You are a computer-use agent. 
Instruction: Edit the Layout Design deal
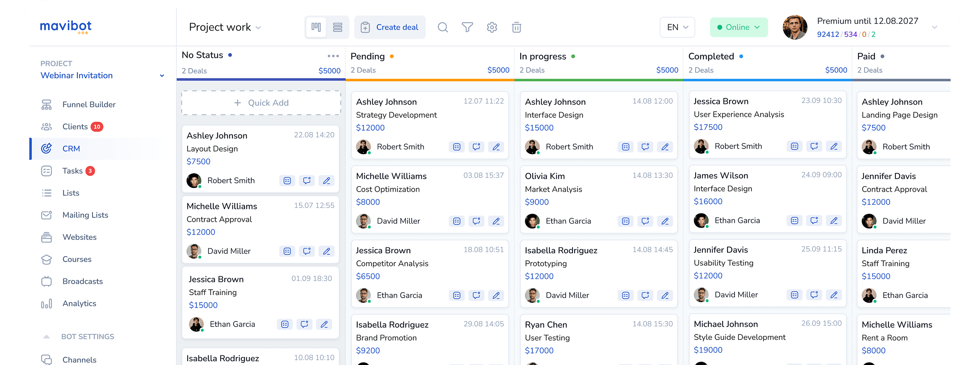coord(327,181)
